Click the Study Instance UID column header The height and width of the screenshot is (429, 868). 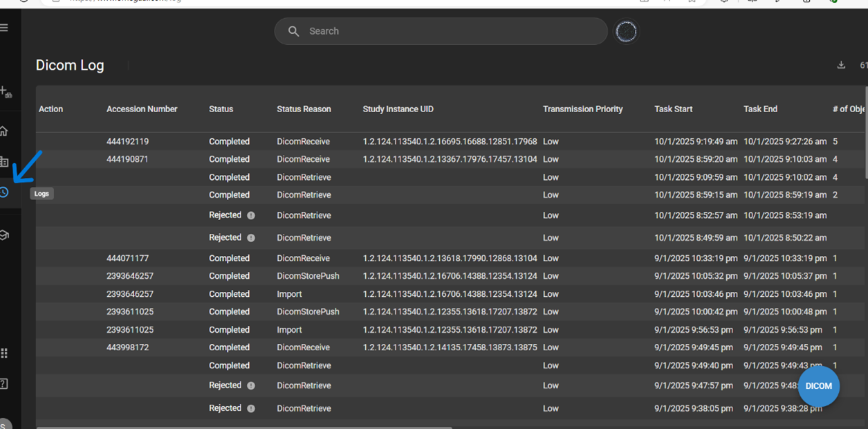tap(407, 109)
